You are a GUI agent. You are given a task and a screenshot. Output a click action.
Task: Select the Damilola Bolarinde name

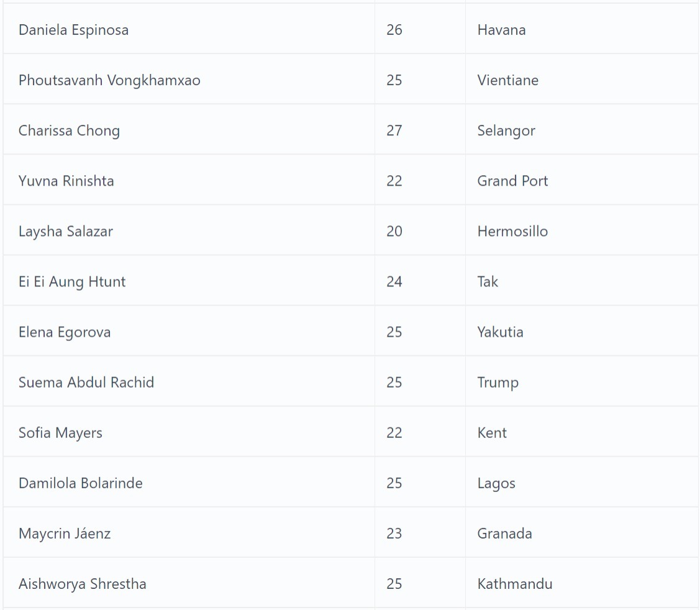tap(81, 483)
